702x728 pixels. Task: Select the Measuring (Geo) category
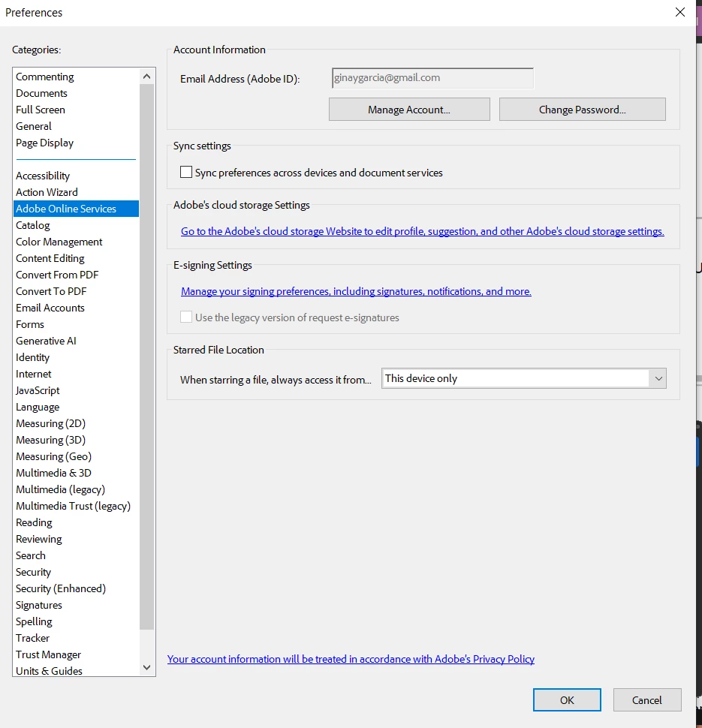tap(76, 456)
